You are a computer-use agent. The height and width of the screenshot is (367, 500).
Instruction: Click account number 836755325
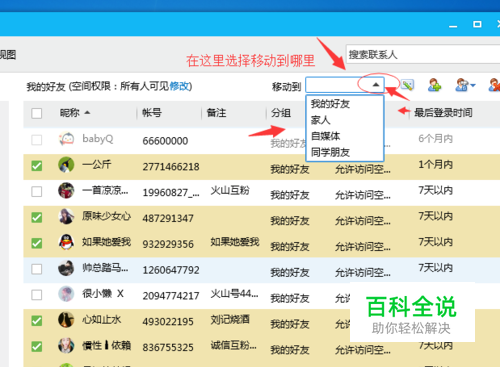(168, 348)
